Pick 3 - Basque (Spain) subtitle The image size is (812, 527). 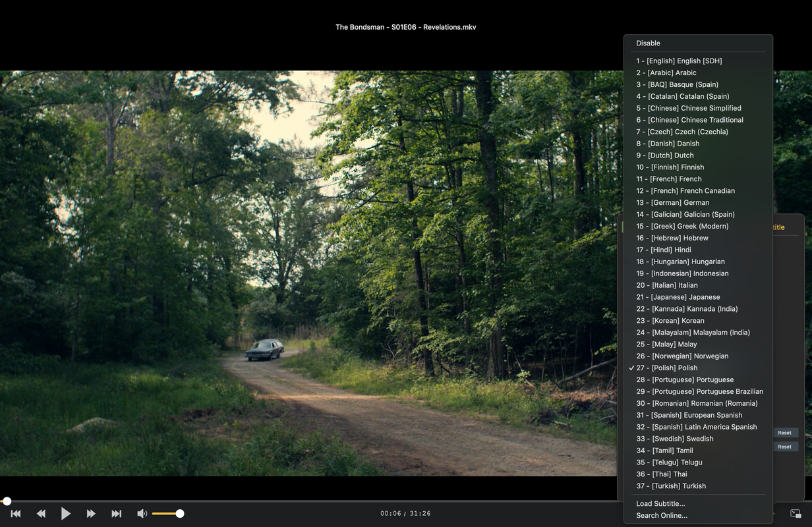(x=698, y=85)
